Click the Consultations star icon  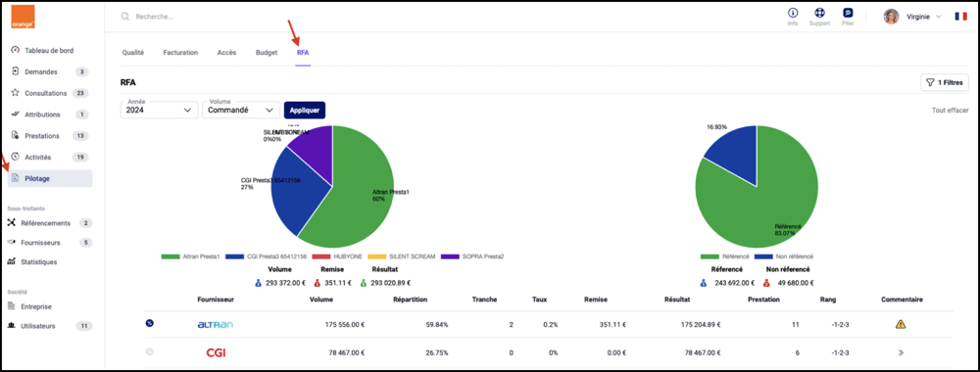(16, 92)
